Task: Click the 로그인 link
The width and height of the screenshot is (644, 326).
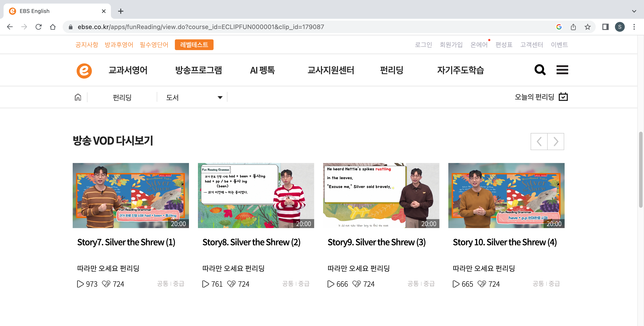Action: (x=423, y=45)
